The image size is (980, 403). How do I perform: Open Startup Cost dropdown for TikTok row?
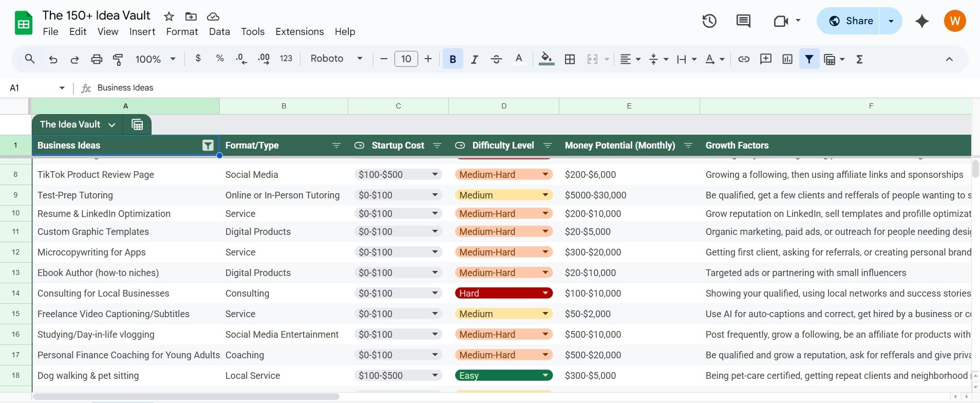pyautogui.click(x=435, y=175)
